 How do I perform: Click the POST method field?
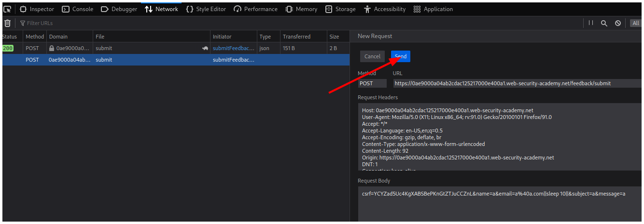(372, 83)
